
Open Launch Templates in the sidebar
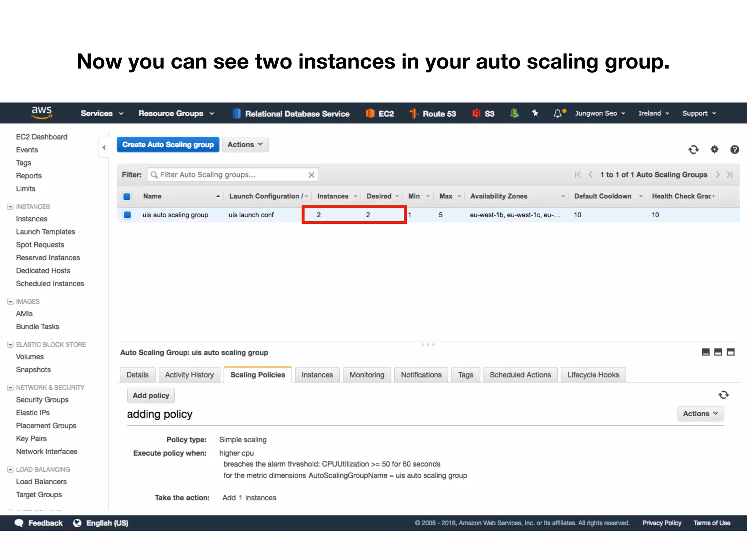coord(46,232)
